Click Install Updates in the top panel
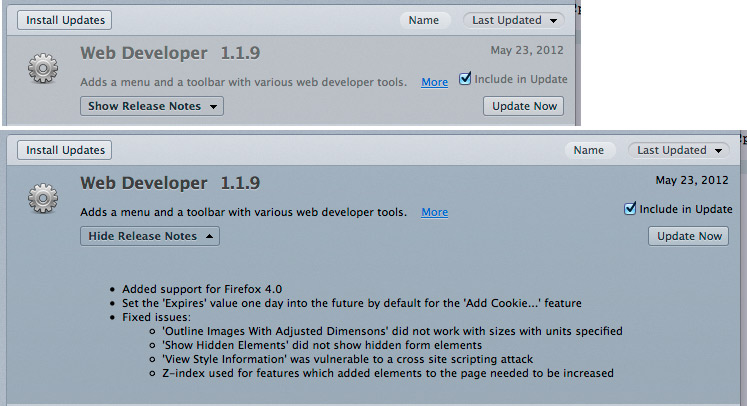Image resolution: width=747 pixels, height=406 pixels. pos(65,20)
